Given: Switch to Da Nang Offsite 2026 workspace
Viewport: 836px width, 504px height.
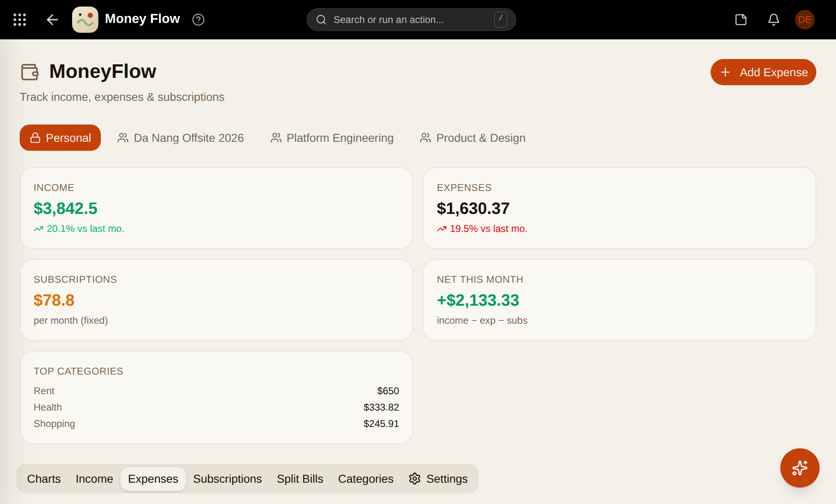Looking at the screenshot, I should pyautogui.click(x=181, y=138).
